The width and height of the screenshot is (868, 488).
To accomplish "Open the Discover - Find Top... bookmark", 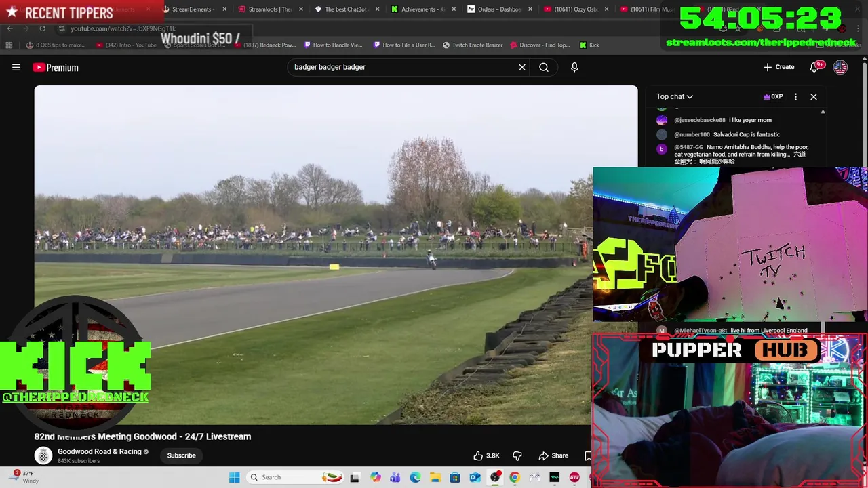I will pyautogui.click(x=540, y=45).
